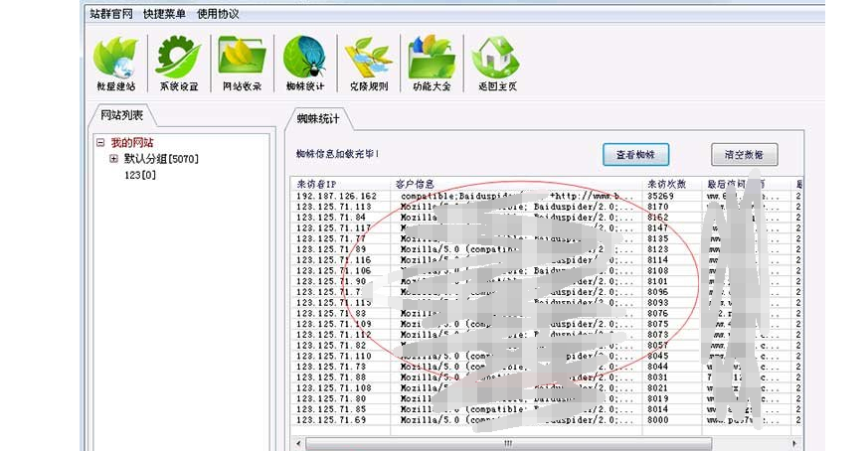Image resolution: width=868 pixels, height=451 pixels.
Task: Open 系统设置 gear icon
Action: [x=179, y=64]
